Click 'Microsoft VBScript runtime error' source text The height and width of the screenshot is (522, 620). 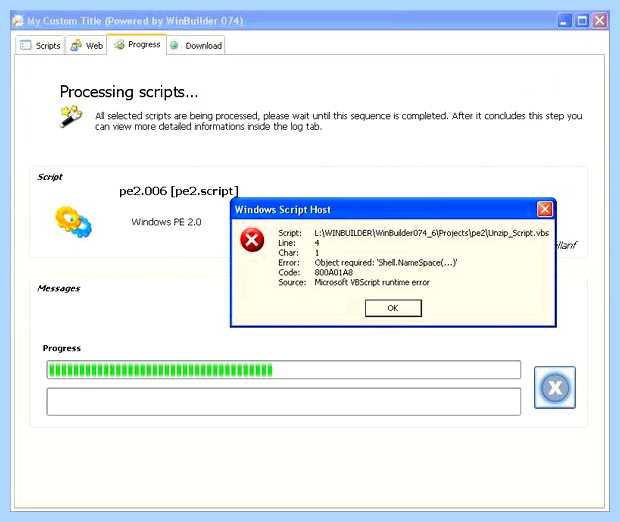click(x=372, y=282)
